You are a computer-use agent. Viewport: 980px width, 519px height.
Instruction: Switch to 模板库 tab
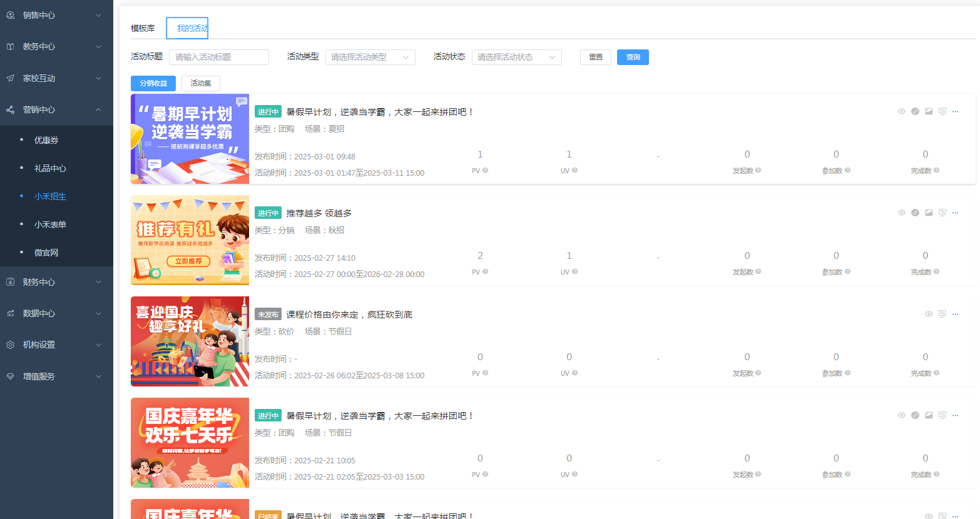143,28
